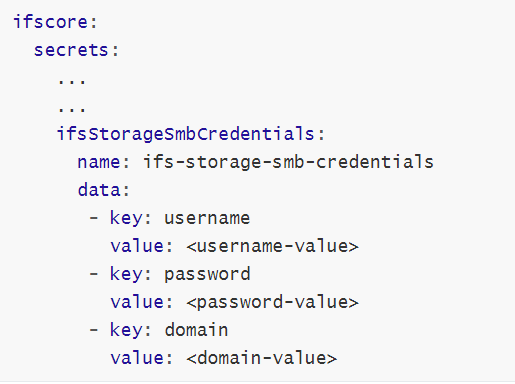Click the dash before key: password
Screen dimensions: 515x384
94,274
